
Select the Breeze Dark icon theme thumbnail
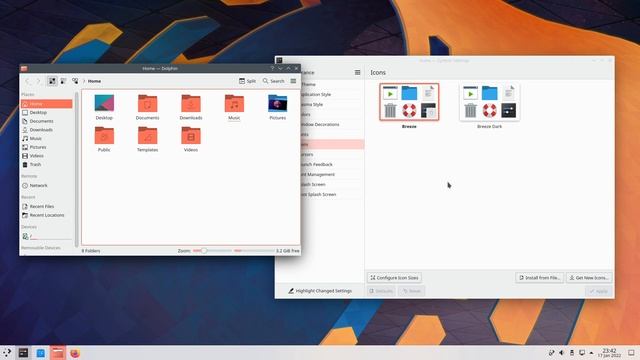pos(489,102)
